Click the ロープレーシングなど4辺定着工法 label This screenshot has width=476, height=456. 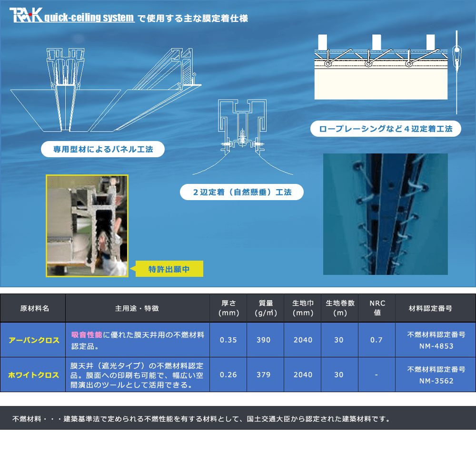(x=386, y=129)
